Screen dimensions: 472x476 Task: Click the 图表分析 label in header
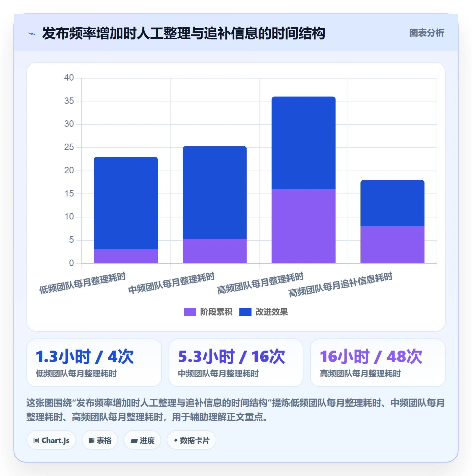pos(426,33)
